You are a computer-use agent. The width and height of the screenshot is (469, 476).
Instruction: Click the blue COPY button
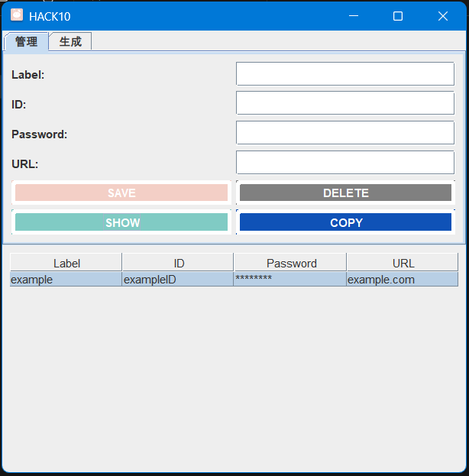345,222
